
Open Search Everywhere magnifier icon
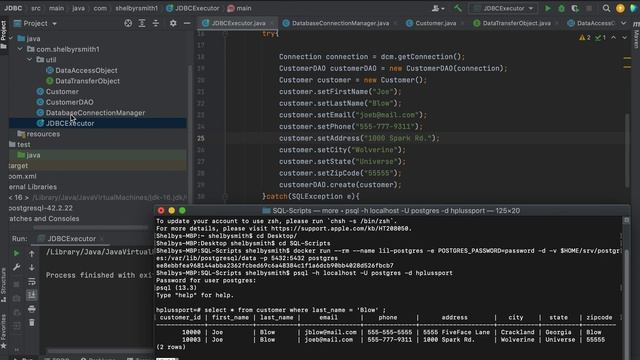[607, 8]
